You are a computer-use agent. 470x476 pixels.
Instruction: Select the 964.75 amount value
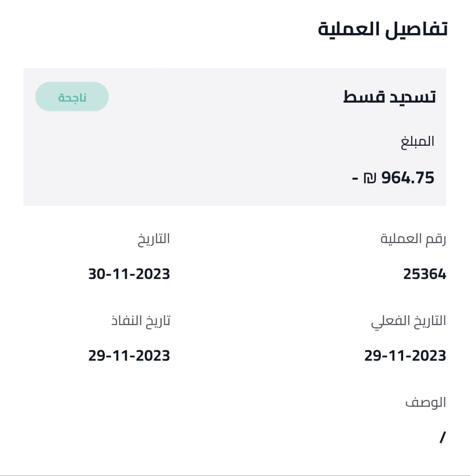[408, 178]
